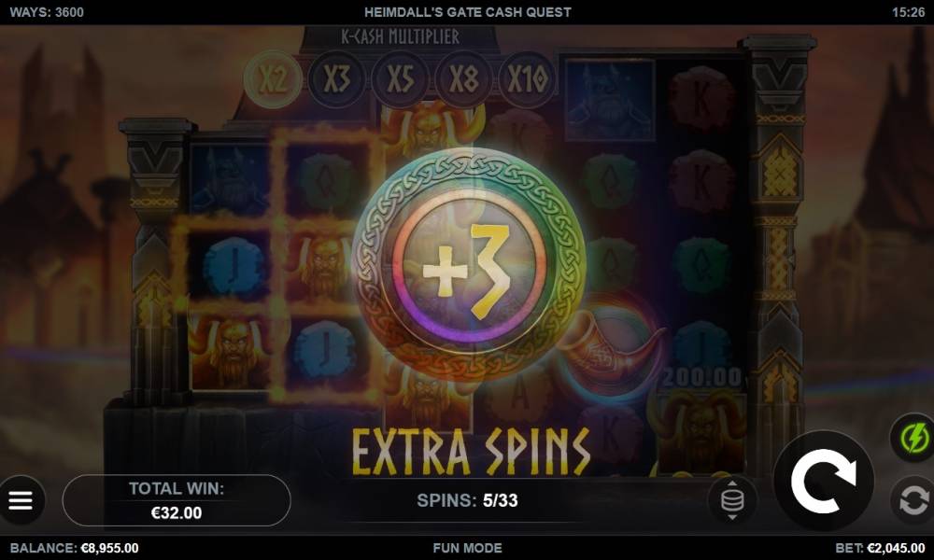Toggle the green lightning turbo mode

[x=913, y=438]
